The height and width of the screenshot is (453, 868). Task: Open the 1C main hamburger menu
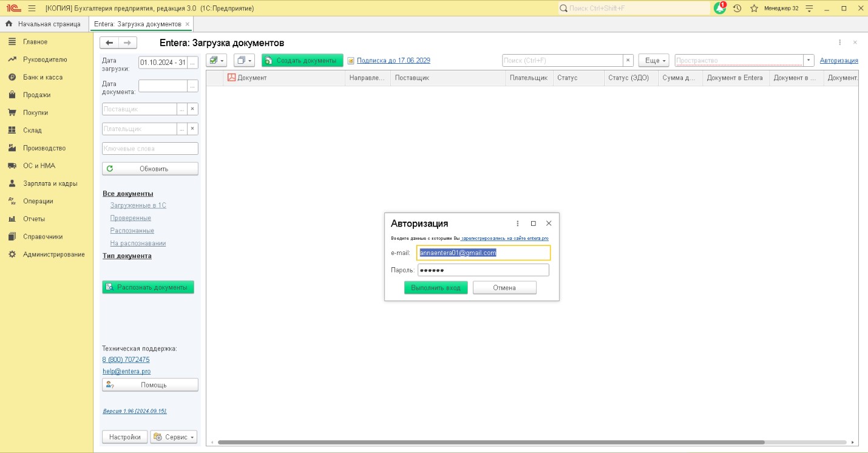click(x=32, y=8)
